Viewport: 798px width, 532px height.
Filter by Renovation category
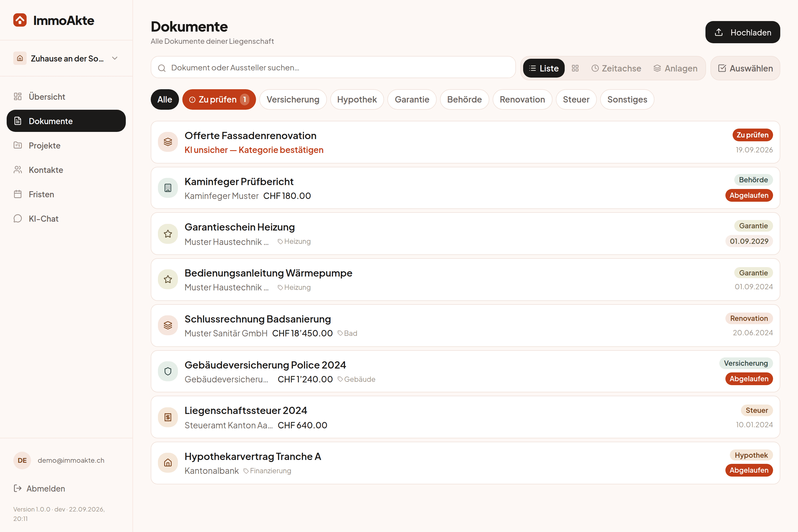[522, 99]
